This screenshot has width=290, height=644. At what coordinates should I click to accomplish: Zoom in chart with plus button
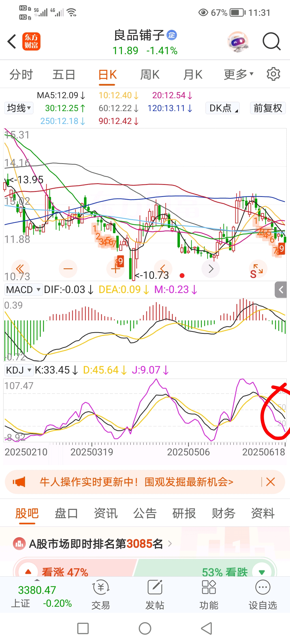115,269
